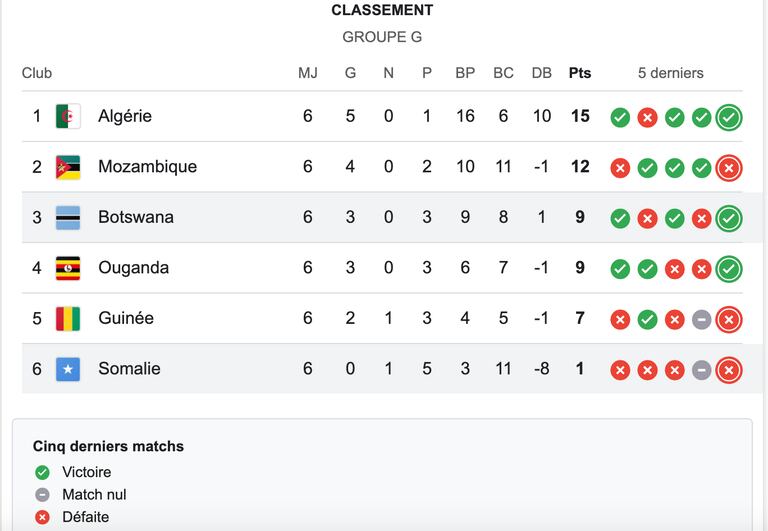Click Mozambique's latest circled defeat icon
This screenshot has width=768, height=531.
(x=729, y=168)
